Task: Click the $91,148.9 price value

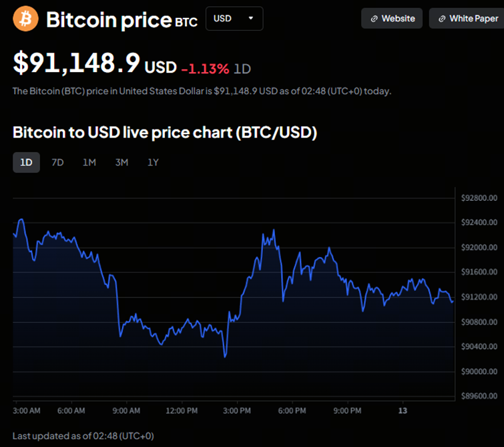Action: coord(77,64)
